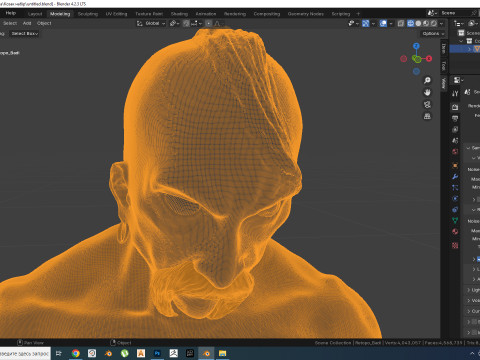Open the World properties tab

point(455,152)
